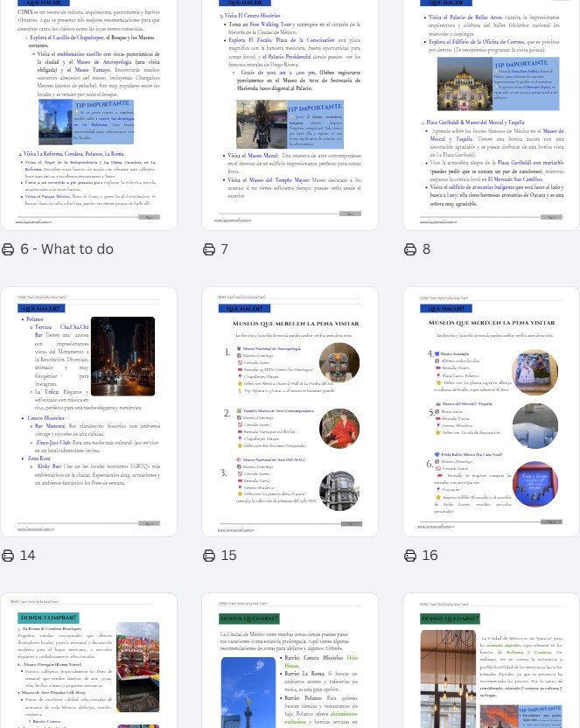
Task: Open the 'Donde Quedarse?' page with lamp photo
Action: (x=491, y=661)
